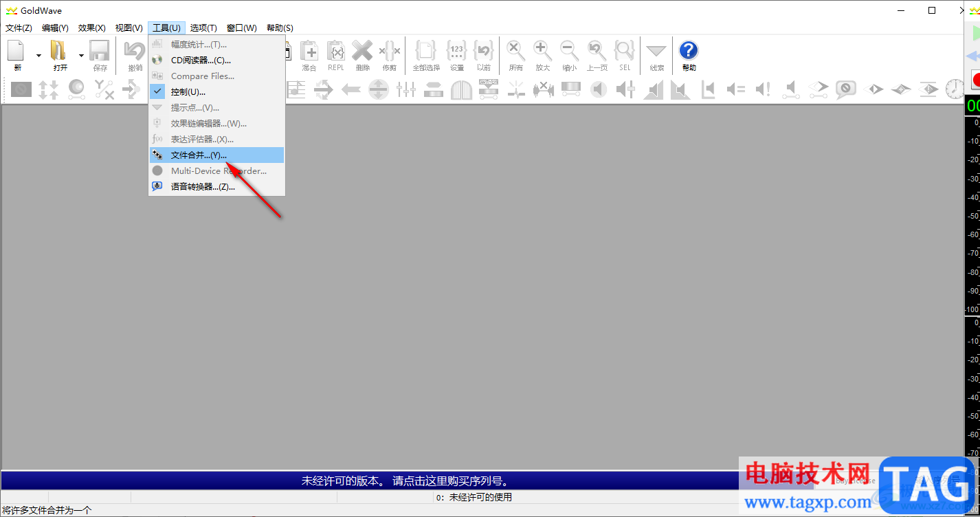Click the up-down arrows effect icon
This screenshot has height=517, width=980.
pyautogui.click(x=49, y=89)
